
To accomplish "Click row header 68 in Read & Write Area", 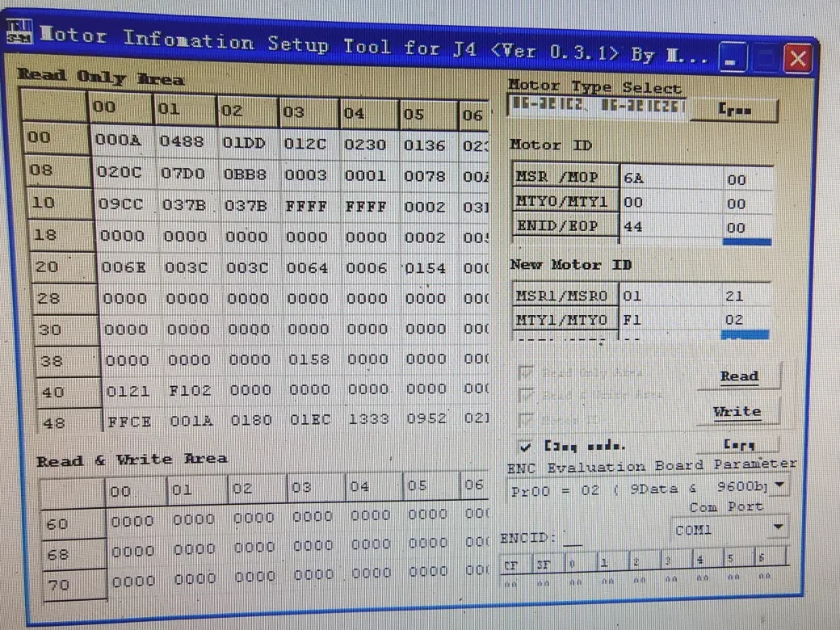I will coord(75,554).
